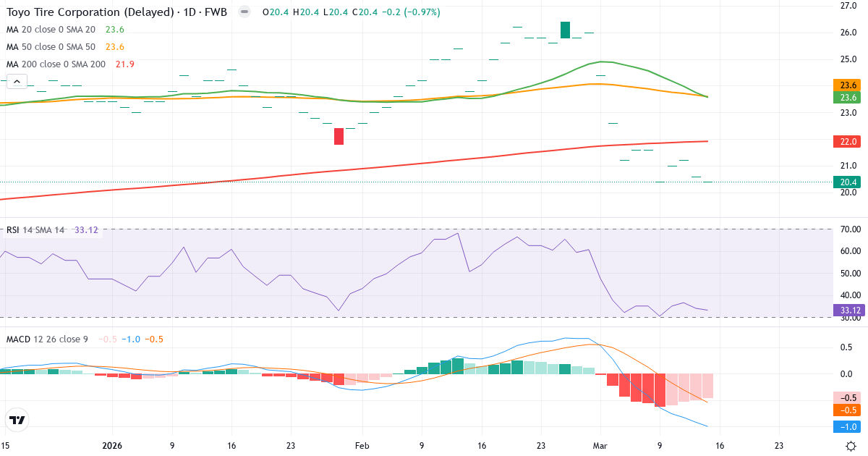Image resolution: width=868 pixels, height=456 pixels.
Task: Click the TradingView logo watermark
Action: click(x=17, y=419)
